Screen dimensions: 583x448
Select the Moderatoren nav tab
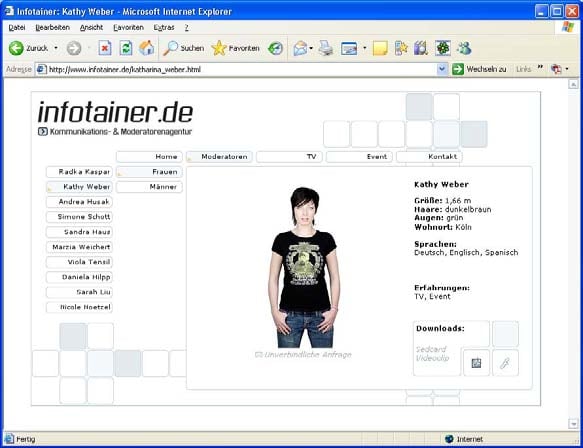point(219,157)
